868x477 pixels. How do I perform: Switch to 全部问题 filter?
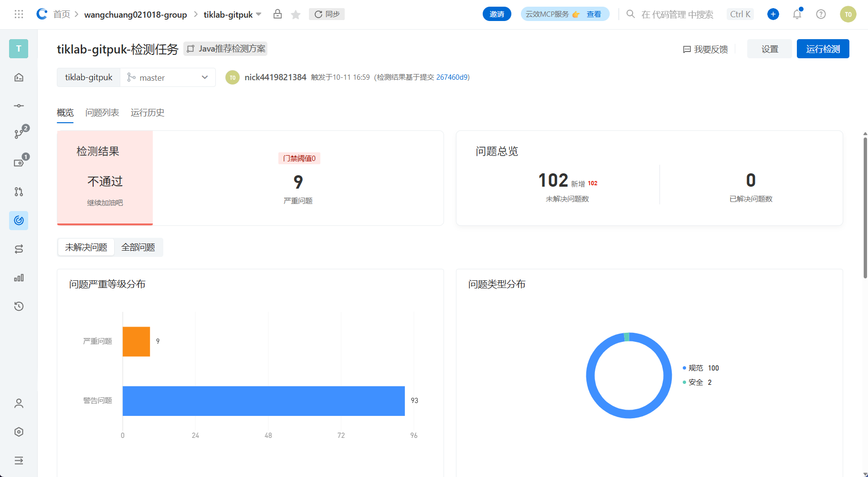pos(138,247)
